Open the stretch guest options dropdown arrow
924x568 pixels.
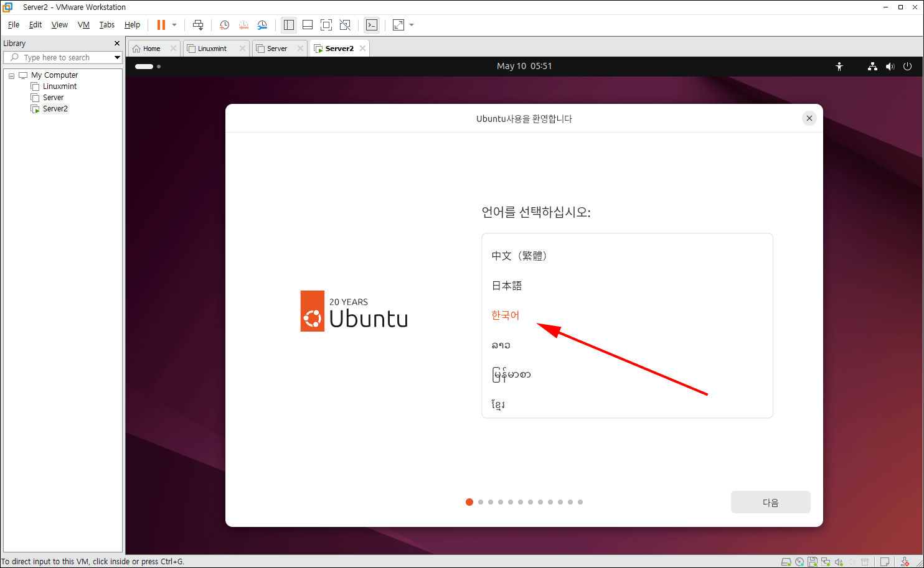pos(412,25)
